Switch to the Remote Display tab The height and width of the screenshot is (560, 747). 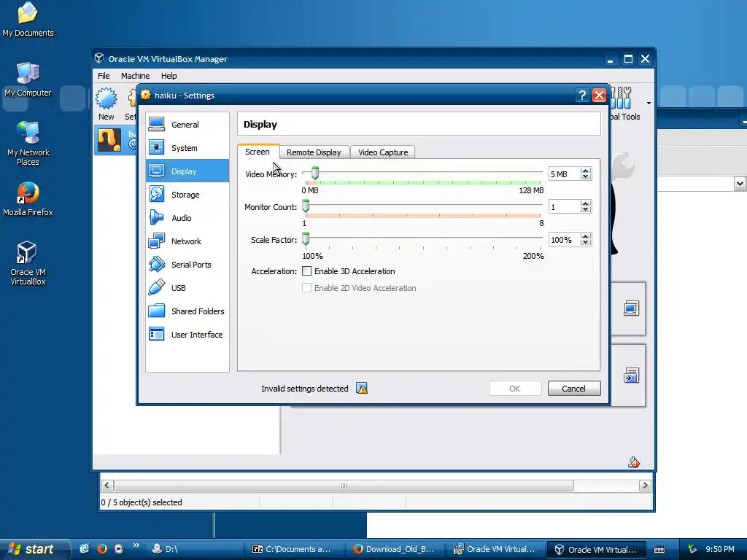pyautogui.click(x=314, y=152)
